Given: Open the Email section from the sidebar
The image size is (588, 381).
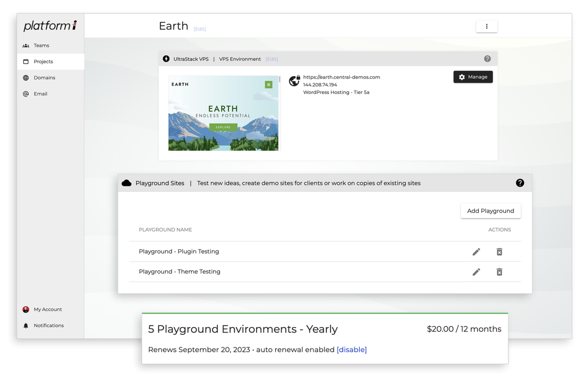Looking at the screenshot, I should (40, 93).
